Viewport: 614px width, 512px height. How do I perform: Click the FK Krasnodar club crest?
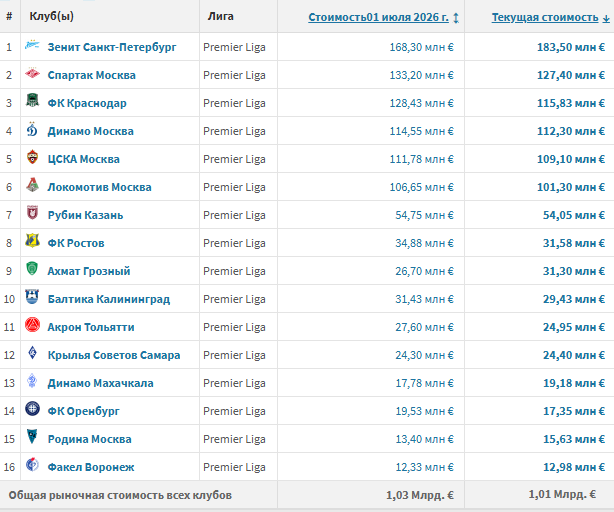tap(32, 100)
